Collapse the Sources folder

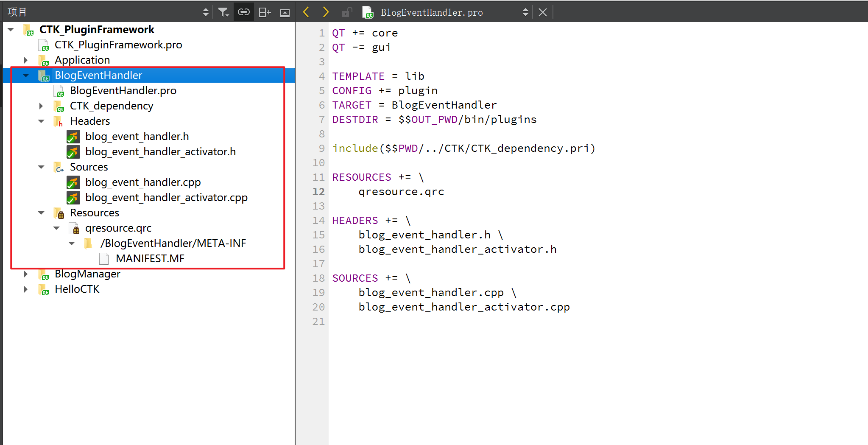point(41,167)
